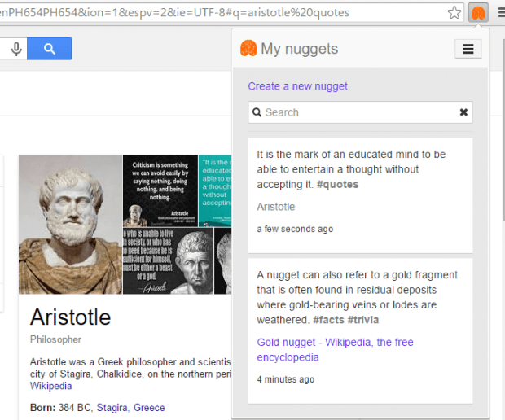Image resolution: width=505 pixels, height=420 pixels.
Task: Select the #trivia hashtag
Action: pyautogui.click(x=363, y=320)
